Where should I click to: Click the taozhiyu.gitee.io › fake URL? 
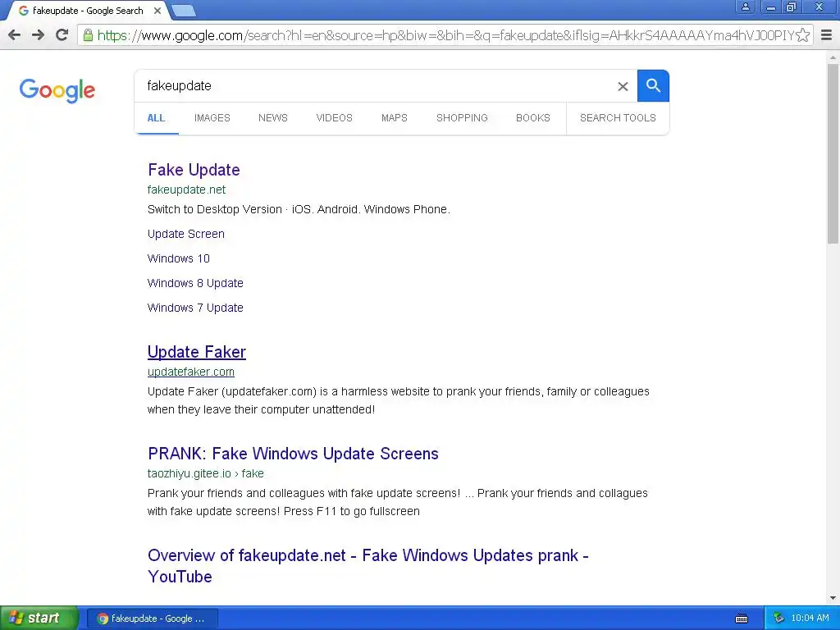[x=206, y=473]
